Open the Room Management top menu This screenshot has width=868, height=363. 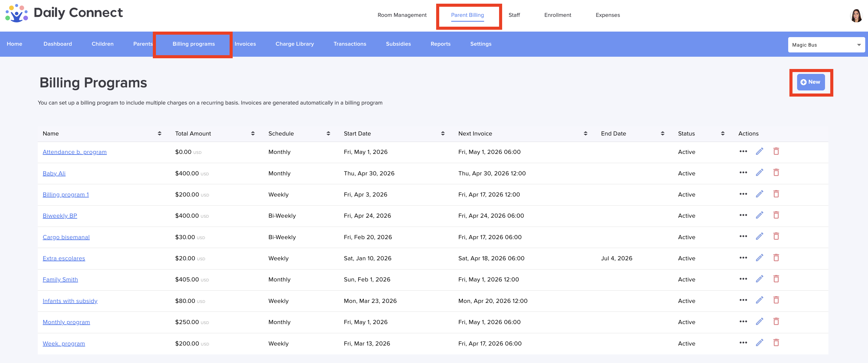[402, 15]
